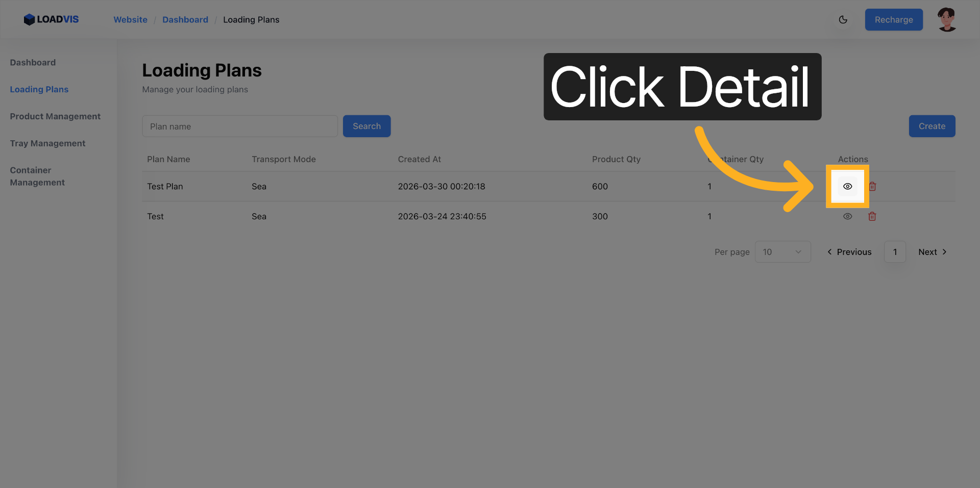Go to the Next page
This screenshot has width=980, height=488.
[932, 252]
